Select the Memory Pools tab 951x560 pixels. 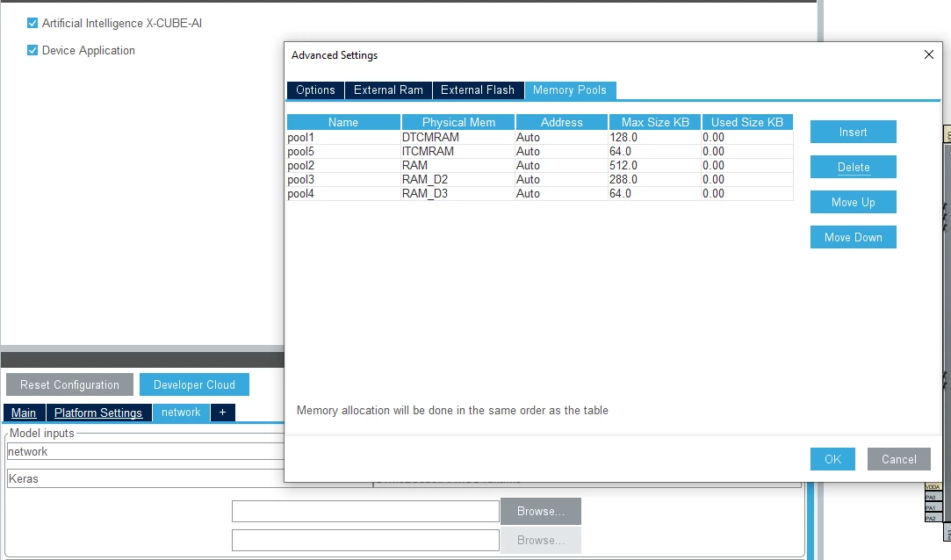click(x=570, y=90)
